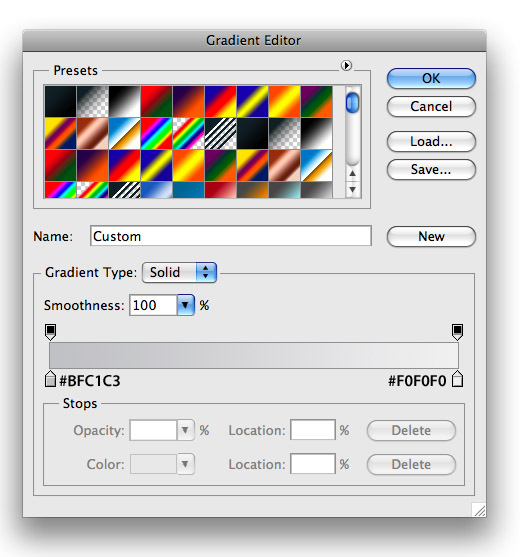Select second-row chrome gradient preset
This screenshot has width=520, height=557.
(124, 134)
